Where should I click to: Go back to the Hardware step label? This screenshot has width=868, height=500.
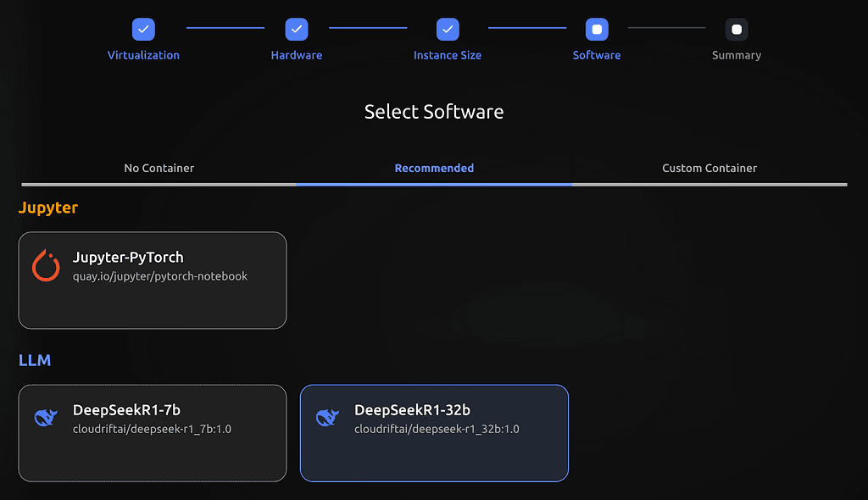pos(297,55)
